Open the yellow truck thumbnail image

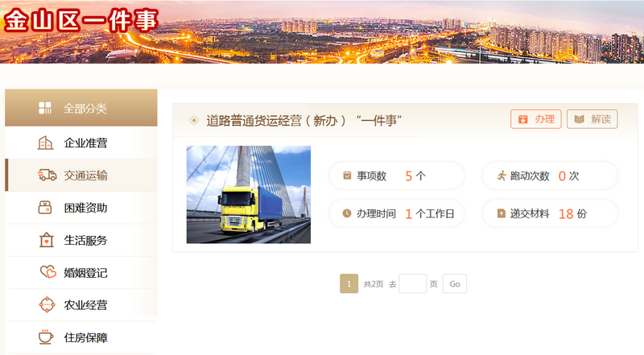point(249,194)
